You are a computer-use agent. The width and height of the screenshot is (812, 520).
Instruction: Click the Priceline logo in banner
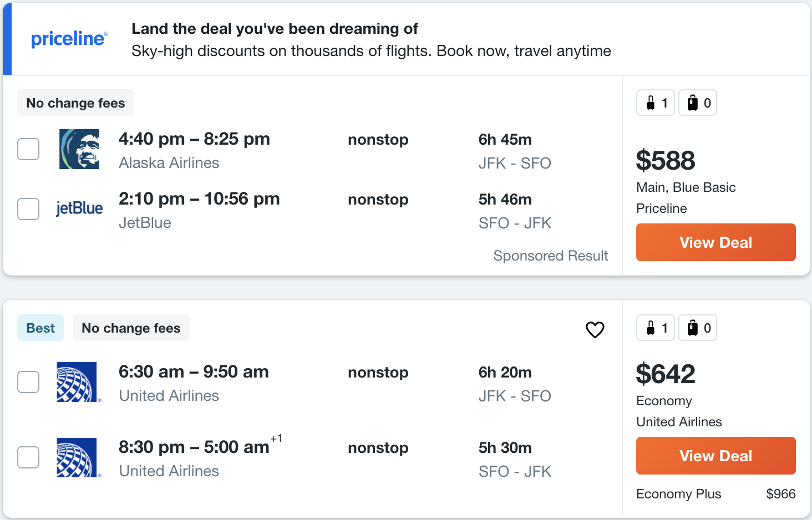tap(69, 39)
